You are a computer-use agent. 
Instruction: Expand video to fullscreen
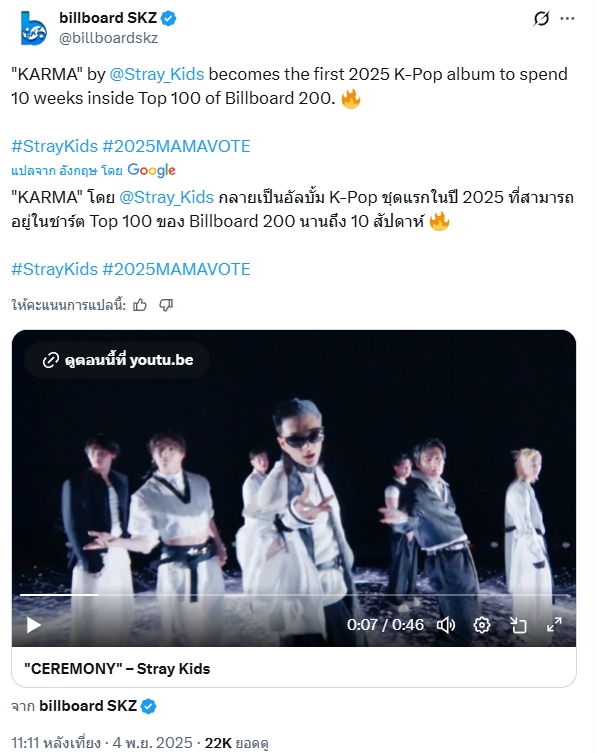(x=554, y=625)
